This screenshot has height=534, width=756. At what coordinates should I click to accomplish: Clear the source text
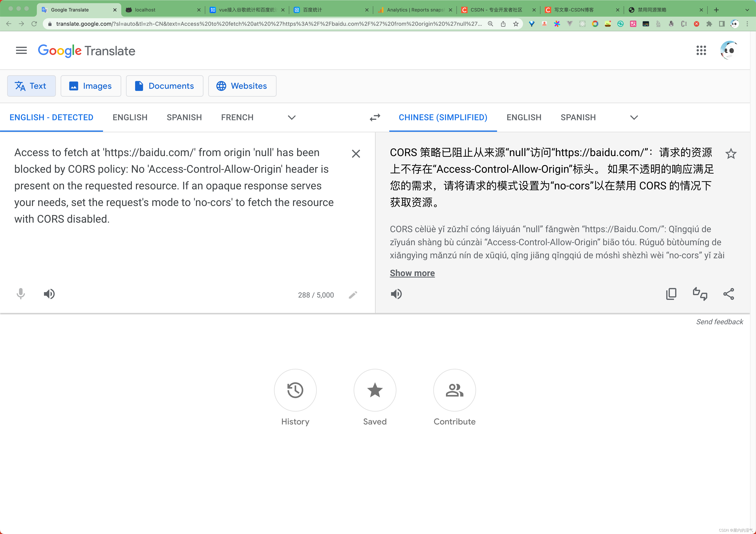click(356, 154)
